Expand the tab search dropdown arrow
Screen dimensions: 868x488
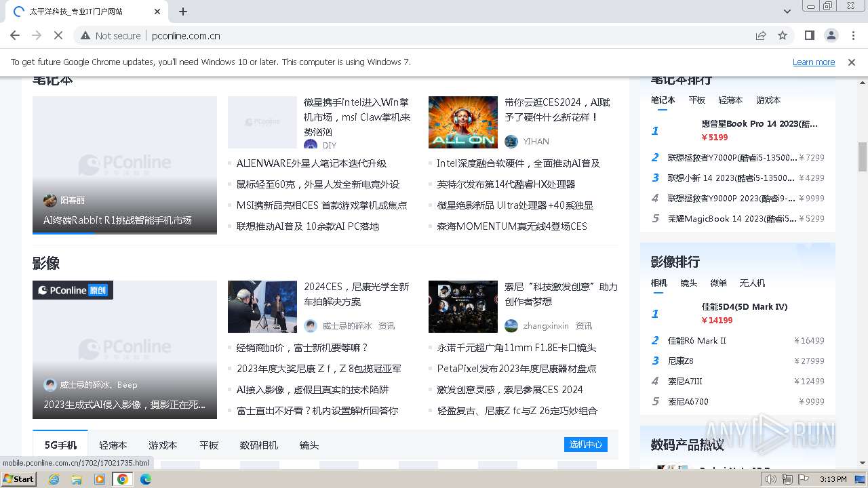click(787, 12)
